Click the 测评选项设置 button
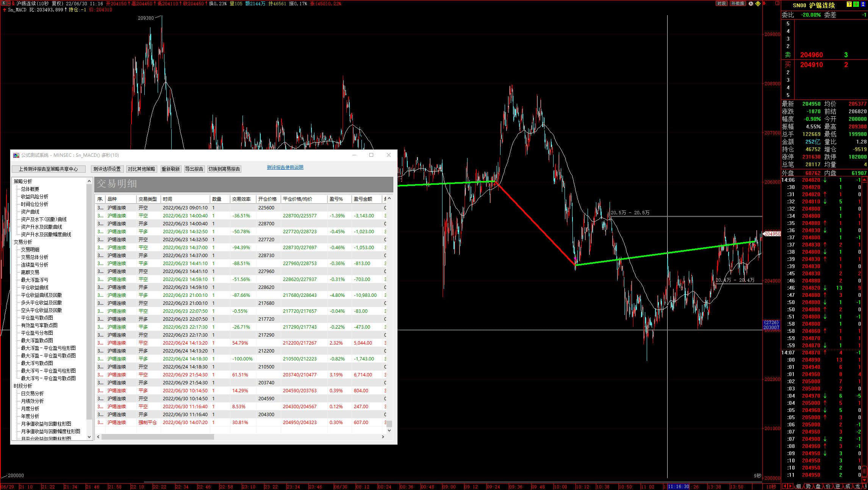The height and width of the screenshot is (490, 868). tap(107, 169)
